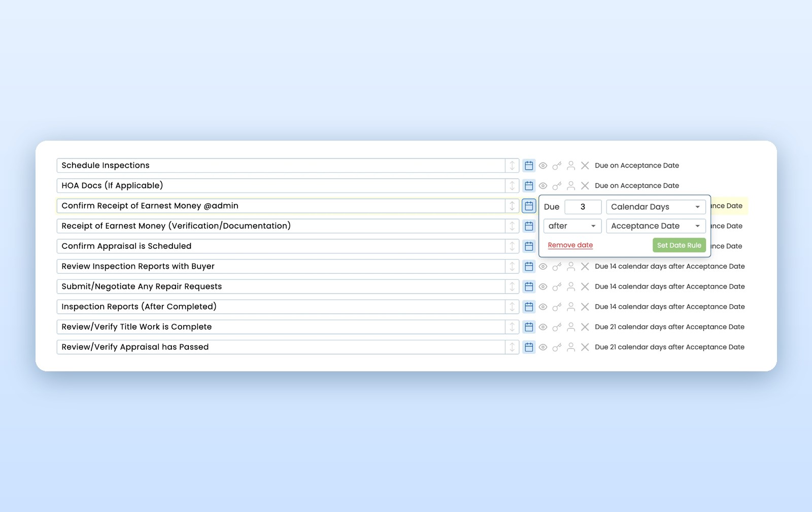Assign person on HOA Docs row
This screenshot has height=512, width=812.
571,186
